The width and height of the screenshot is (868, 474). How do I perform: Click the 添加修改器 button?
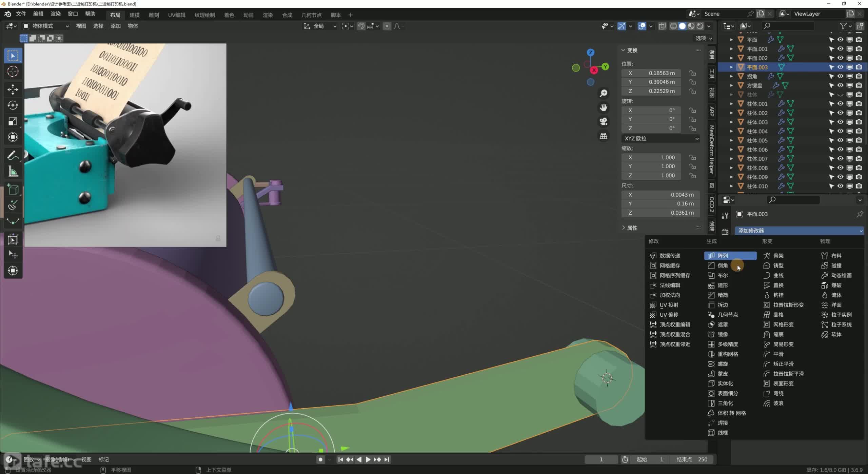pos(799,231)
